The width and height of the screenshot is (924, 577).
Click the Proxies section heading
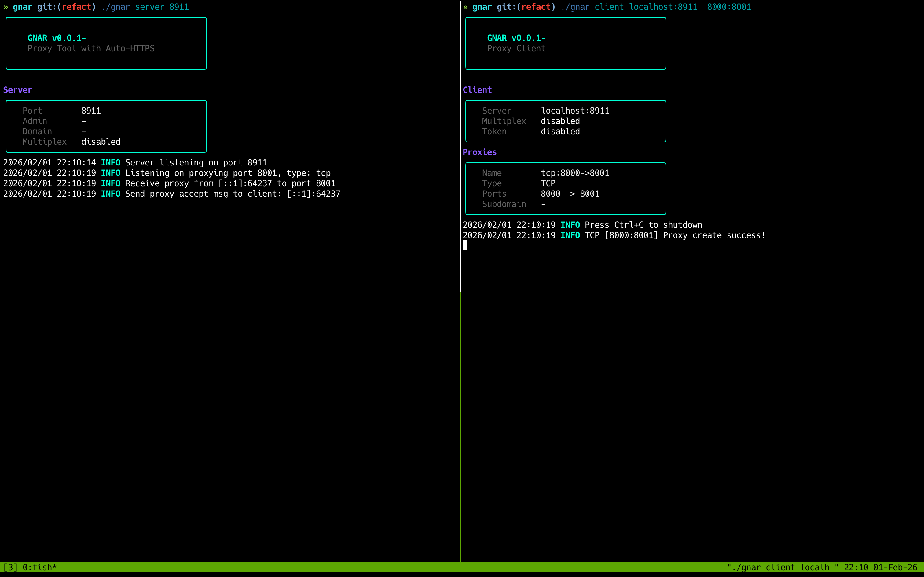pos(479,152)
